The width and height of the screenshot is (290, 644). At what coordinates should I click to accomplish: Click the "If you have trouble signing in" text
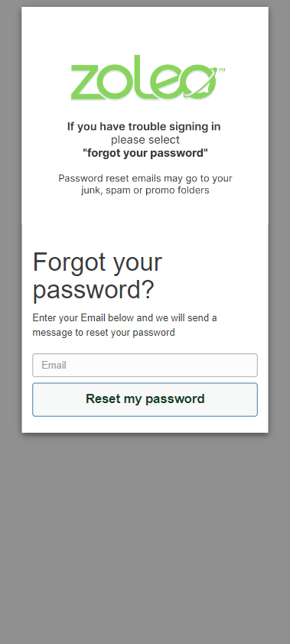click(x=144, y=126)
